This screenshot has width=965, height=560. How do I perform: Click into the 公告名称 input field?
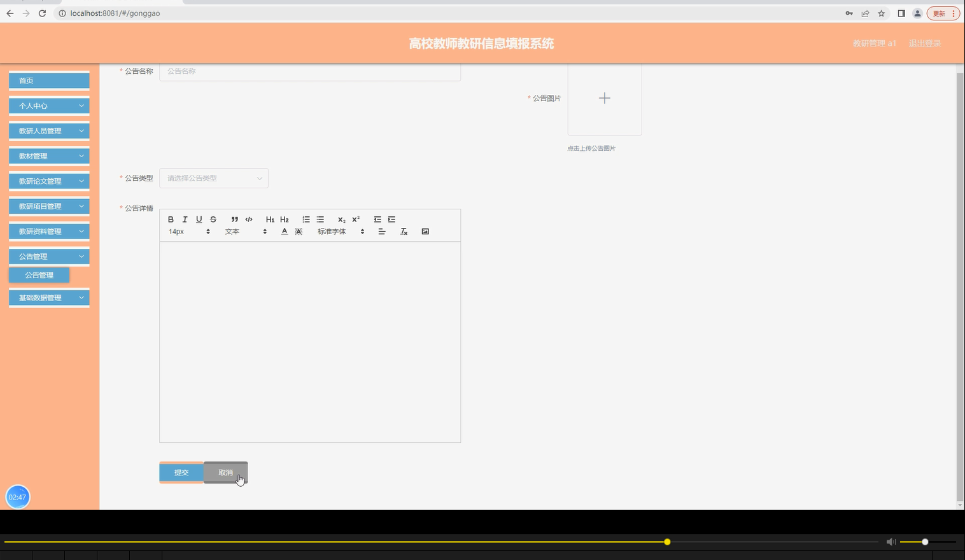pyautogui.click(x=310, y=71)
